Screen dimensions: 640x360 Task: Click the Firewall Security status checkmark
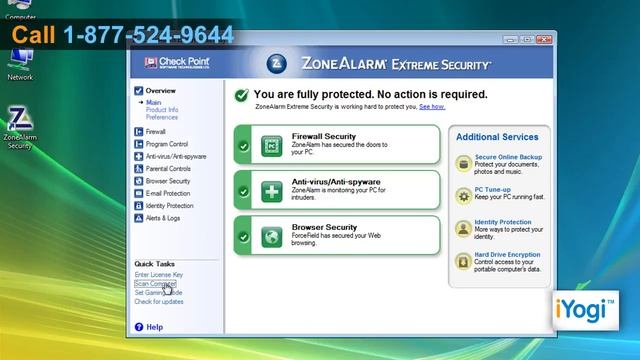243,146
